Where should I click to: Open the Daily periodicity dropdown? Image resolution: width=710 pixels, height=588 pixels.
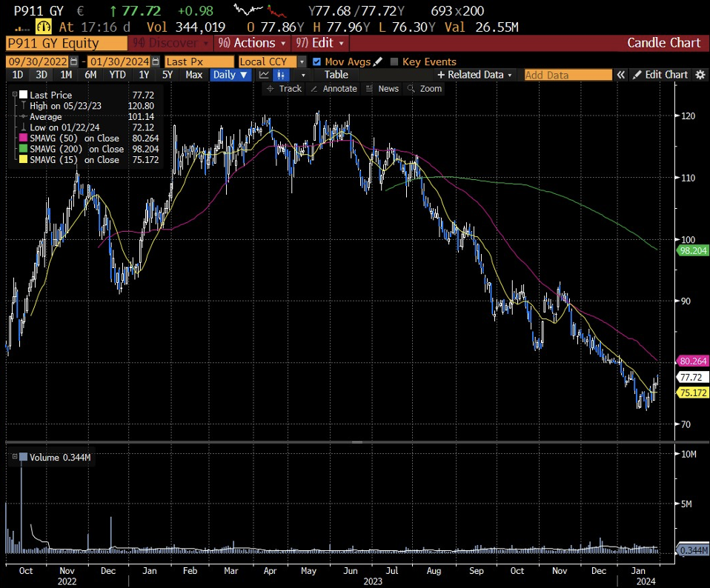(230, 75)
